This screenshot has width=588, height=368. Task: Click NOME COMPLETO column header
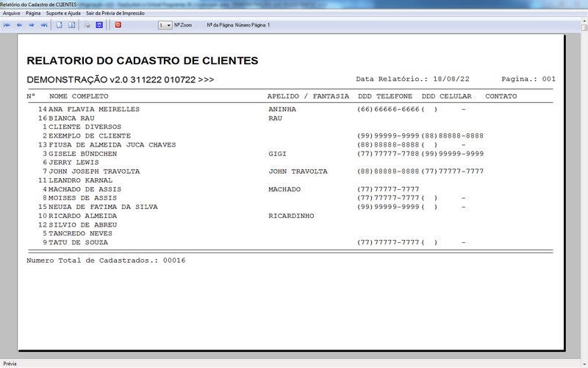tap(79, 96)
